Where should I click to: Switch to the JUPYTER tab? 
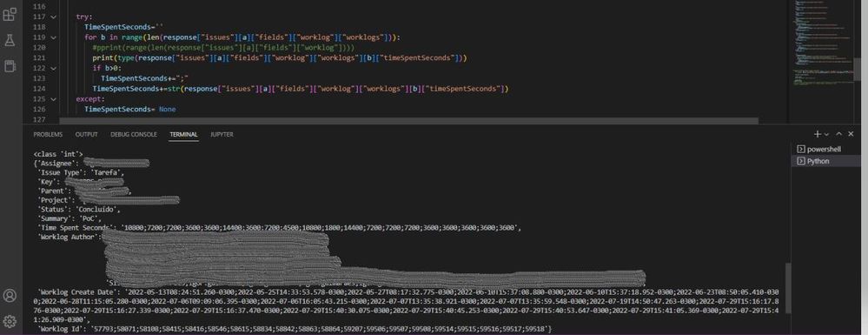pyautogui.click(x=222, y=135)
